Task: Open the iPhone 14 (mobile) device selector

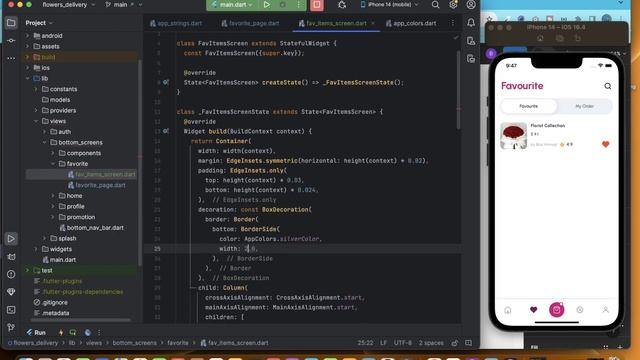Action: [389, 5]
